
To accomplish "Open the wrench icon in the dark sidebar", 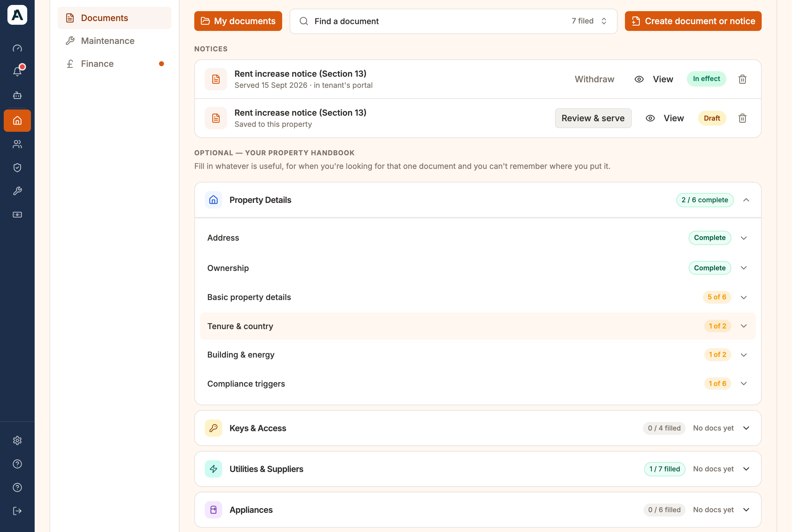I will [17, 191].
